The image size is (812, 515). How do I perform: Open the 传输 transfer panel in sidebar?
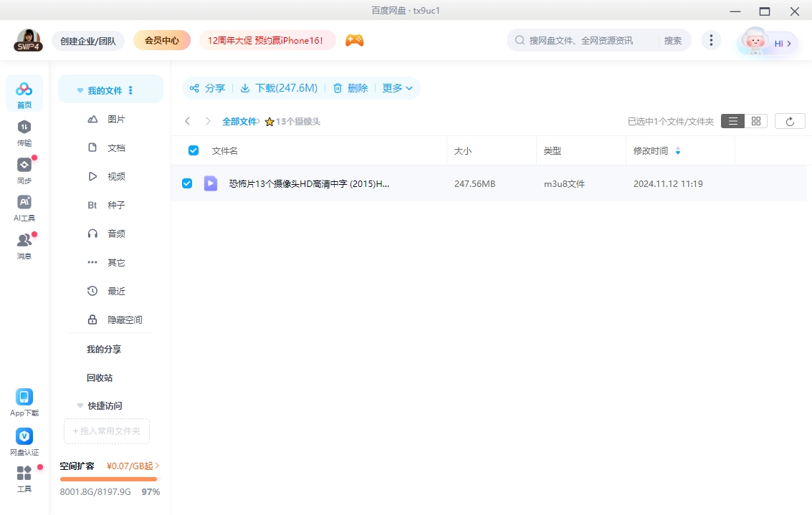pyautogui.click(x=24, y=131)
